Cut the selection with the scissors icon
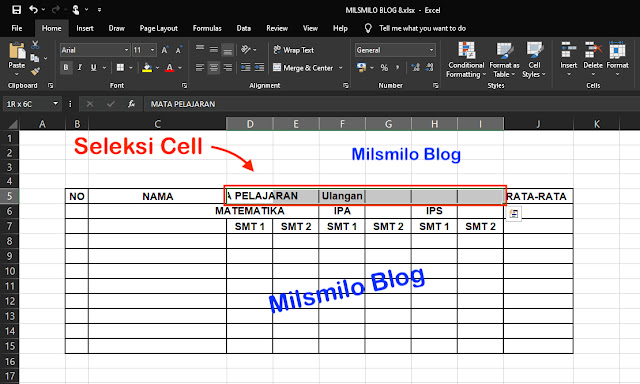The image size is (640, 384). tap(35, 44)
